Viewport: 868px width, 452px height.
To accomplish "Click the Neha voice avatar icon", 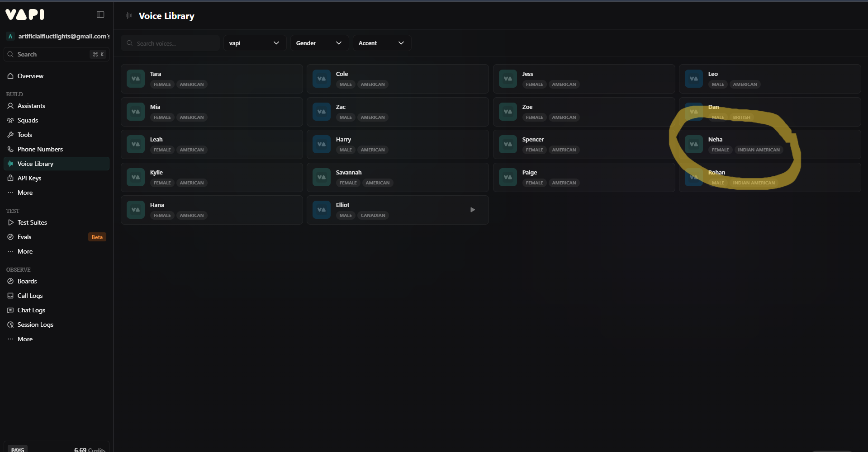I will click(694, 144).
